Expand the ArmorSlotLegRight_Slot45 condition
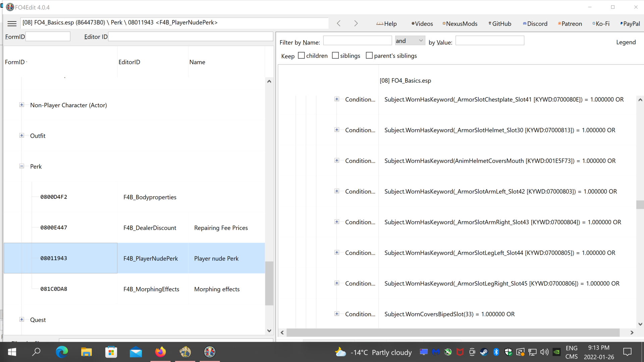Screen dimensions: 644x362 tap(337, 283)
